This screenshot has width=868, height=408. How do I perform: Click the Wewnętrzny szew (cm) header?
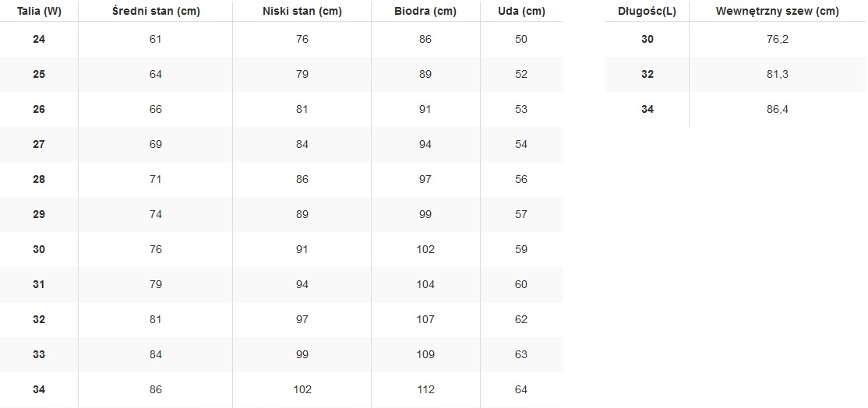coord(778,12)
